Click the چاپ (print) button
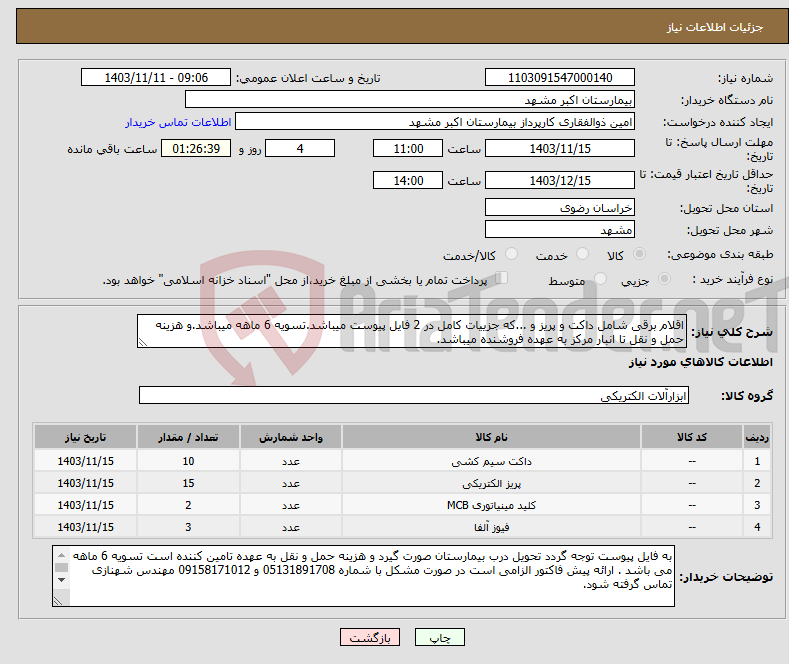Screen dimensions: 789x664 click(439, 637)
